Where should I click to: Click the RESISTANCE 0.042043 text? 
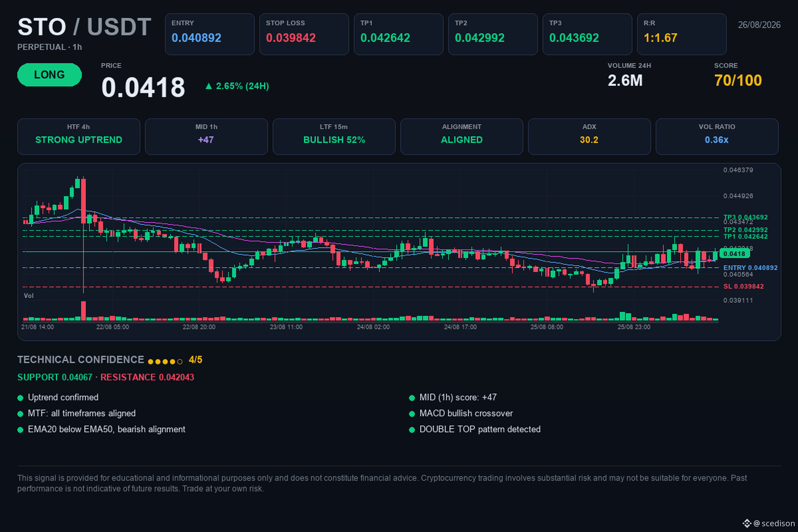147,377
